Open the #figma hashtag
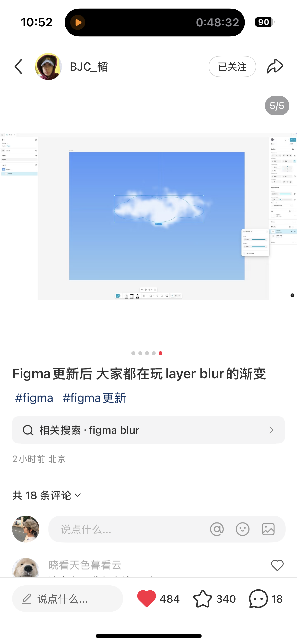This screenshot has height=644, width=297. click(x=34, y=398)
